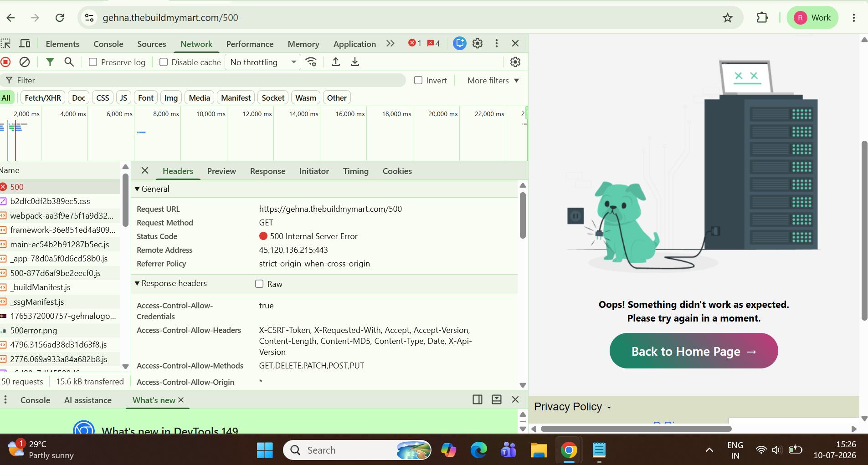Export HAR file download icon

click(355, 62)
